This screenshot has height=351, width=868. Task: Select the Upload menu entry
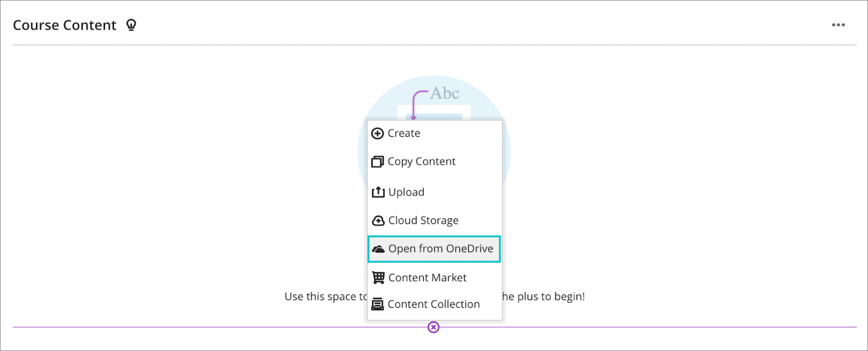point(406,192)
